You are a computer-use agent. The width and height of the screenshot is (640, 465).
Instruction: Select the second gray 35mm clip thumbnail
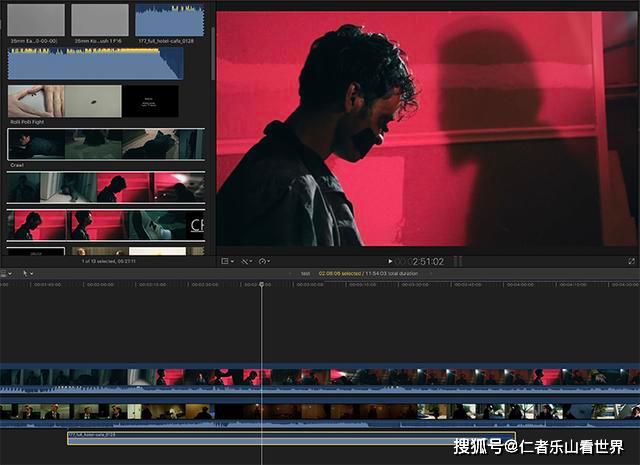click(100, 20)
